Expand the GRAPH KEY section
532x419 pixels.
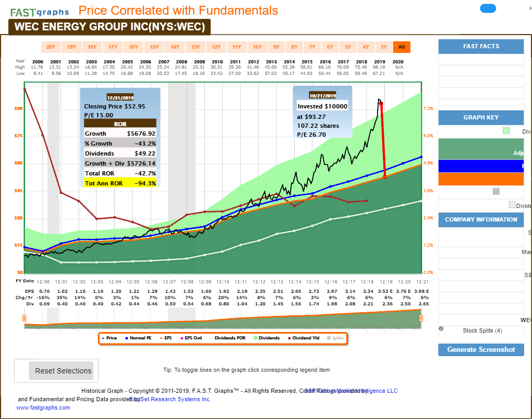[480, 117]
